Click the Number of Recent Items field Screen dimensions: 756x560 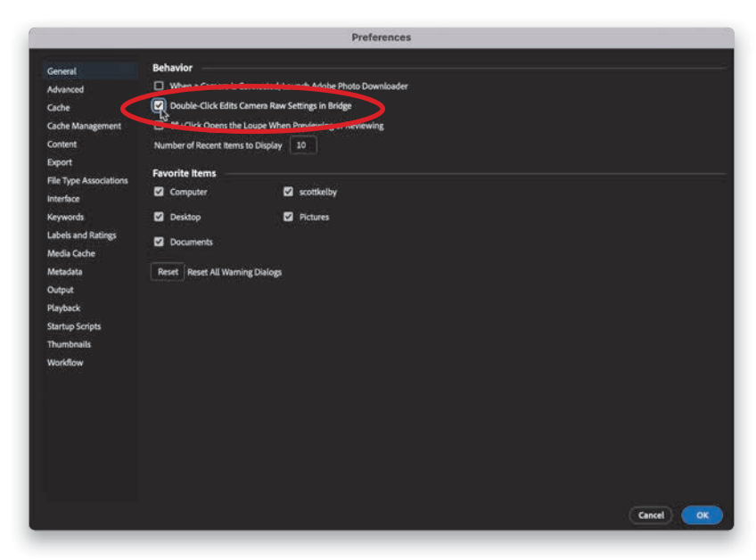tap(302, 145)
